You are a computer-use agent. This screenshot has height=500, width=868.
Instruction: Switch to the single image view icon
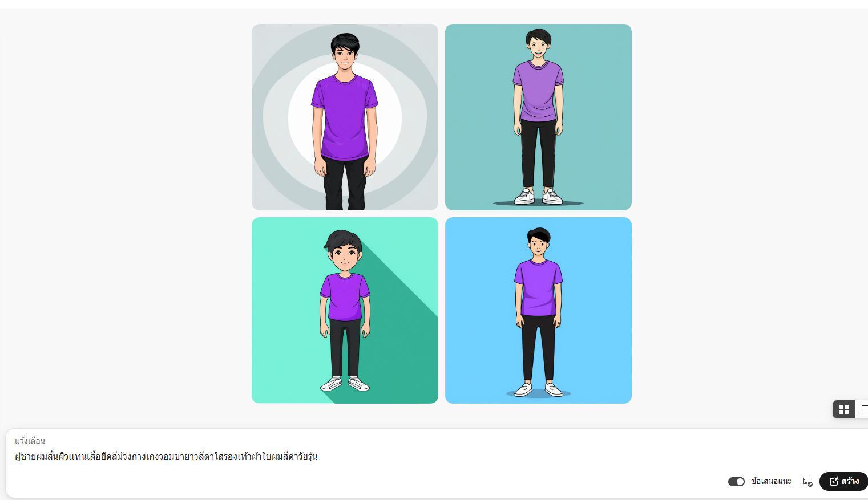point(863,409)
